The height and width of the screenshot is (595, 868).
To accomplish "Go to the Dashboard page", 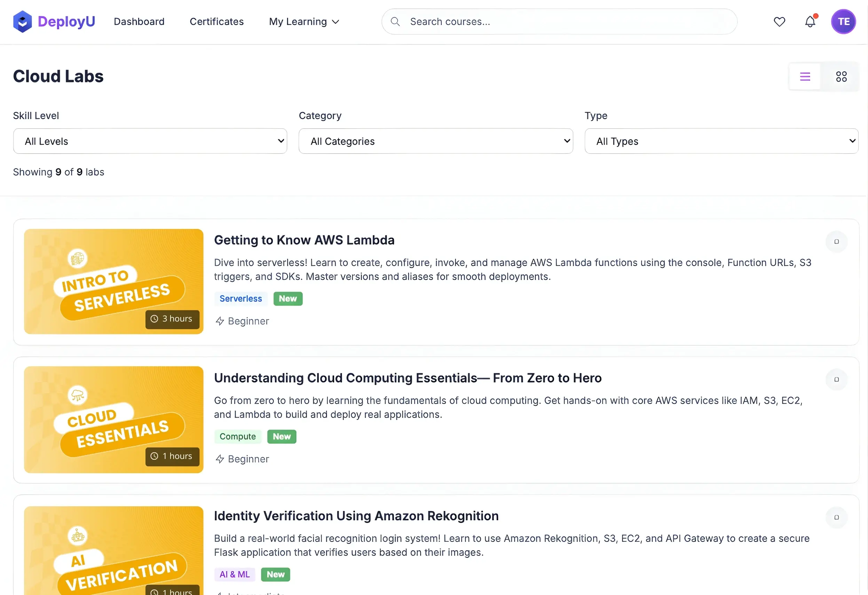I will click(139, 22).
